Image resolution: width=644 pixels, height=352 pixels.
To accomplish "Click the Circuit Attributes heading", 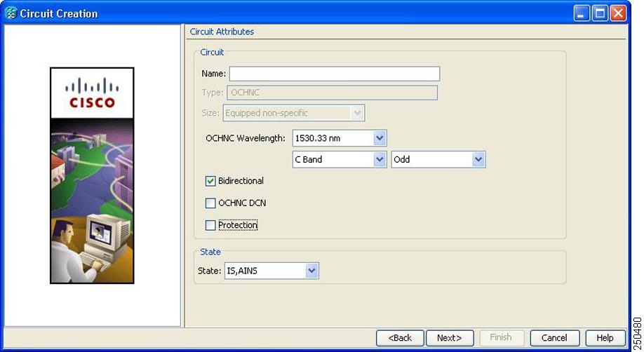I will pyautogui.click(x=222, y=32).
